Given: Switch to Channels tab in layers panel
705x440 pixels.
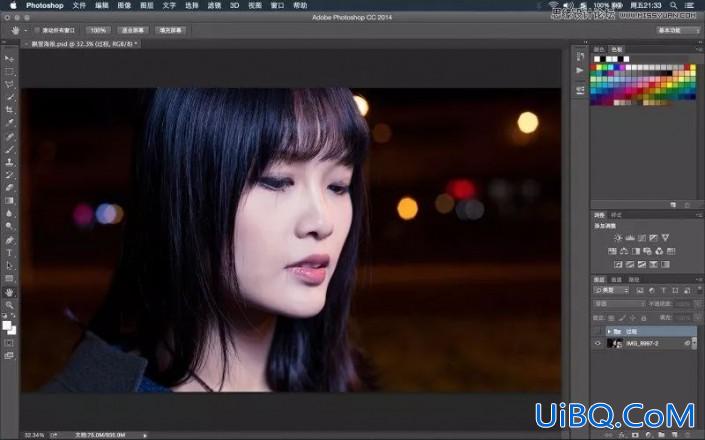Looking at the screenshot, I should [616, 280].
